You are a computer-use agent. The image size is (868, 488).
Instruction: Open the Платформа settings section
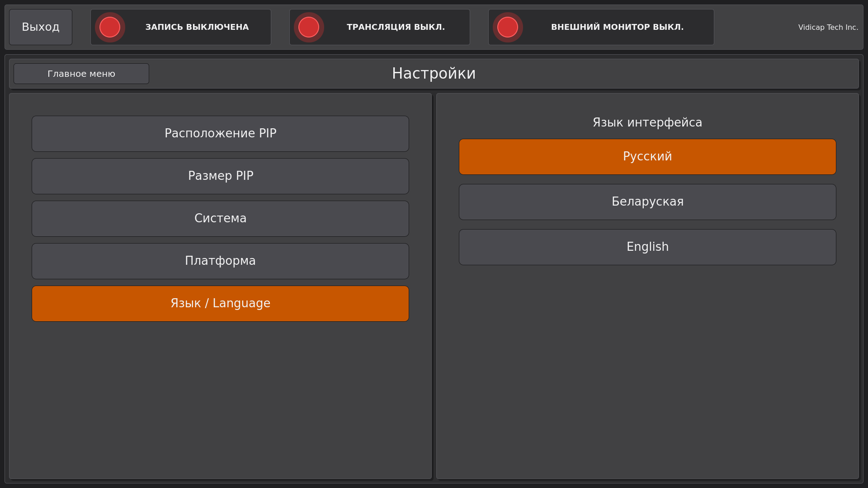220,261
